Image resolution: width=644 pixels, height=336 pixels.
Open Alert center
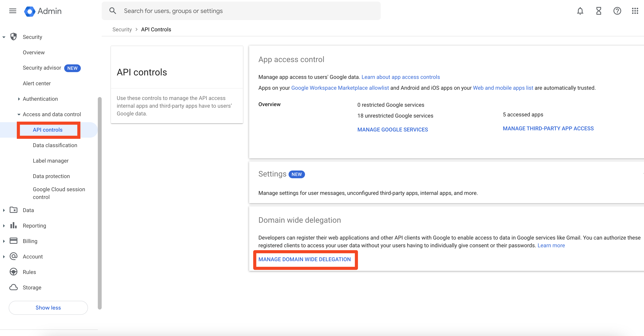37,84
